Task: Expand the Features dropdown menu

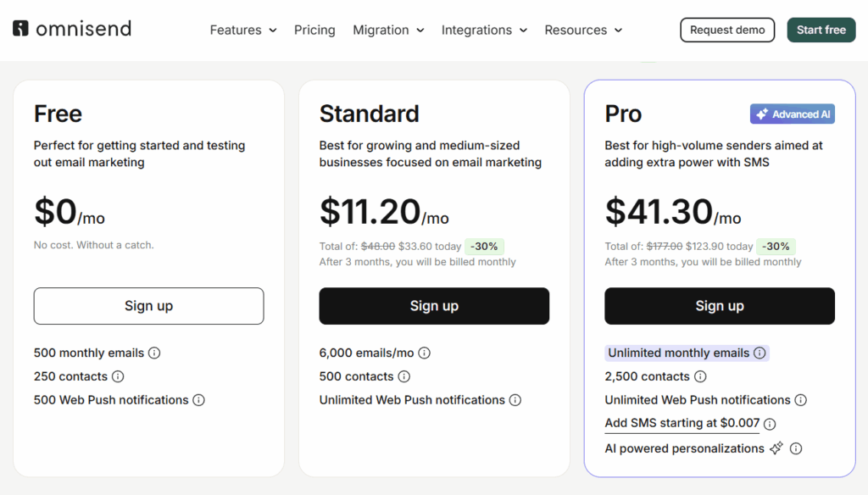Action: click(243, 30)
